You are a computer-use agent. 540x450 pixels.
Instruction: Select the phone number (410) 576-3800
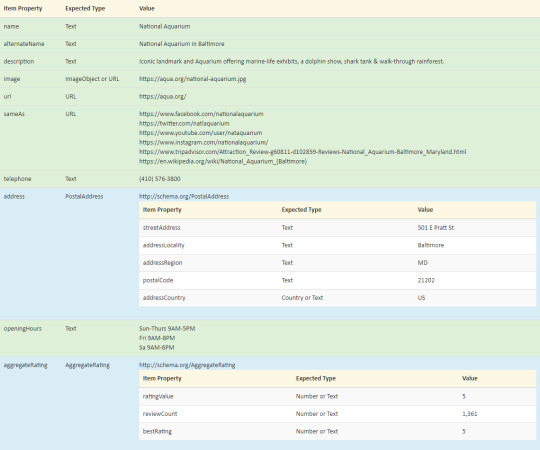159,179
